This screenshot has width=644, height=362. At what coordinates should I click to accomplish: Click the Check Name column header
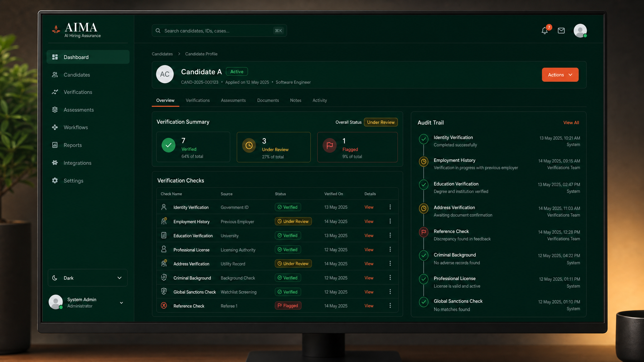[x=171, y=194]
